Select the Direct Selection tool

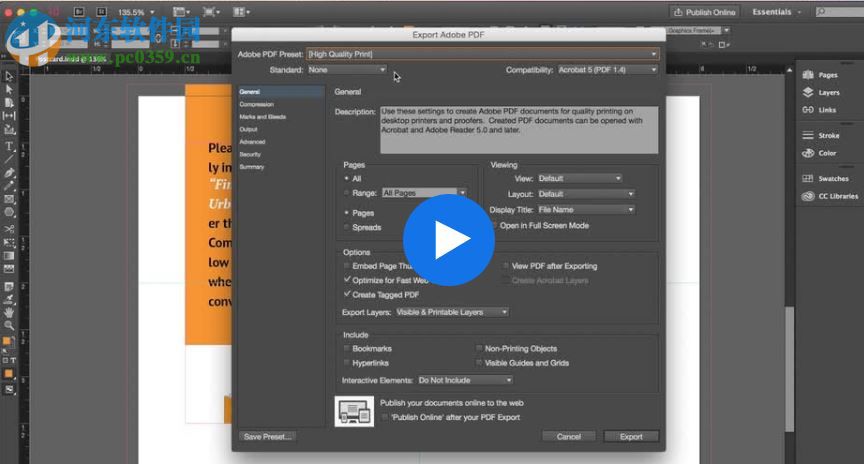pos(9,89)
